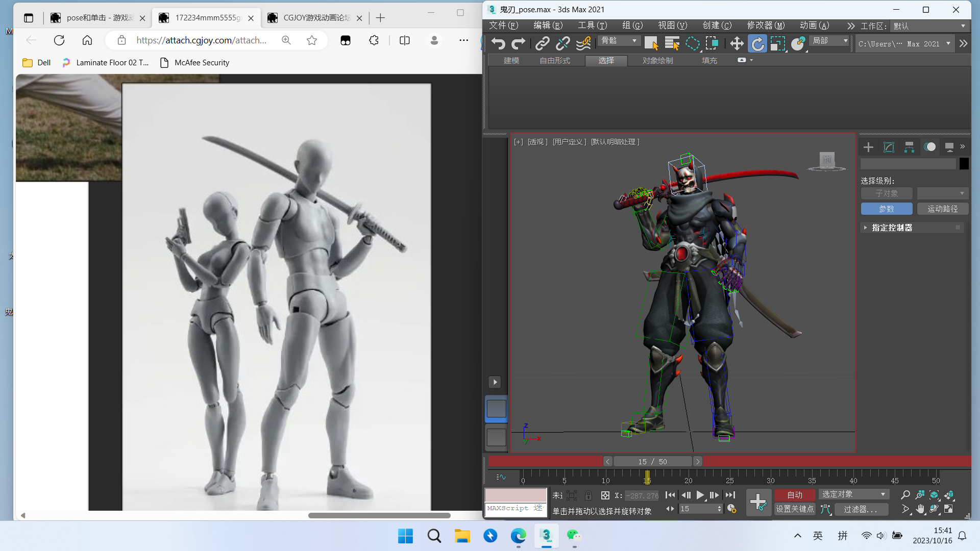This screenshot has height=551, width=980.
Task: Click Zoom Extents All Selected icon
Action: [x=949, y=495]
